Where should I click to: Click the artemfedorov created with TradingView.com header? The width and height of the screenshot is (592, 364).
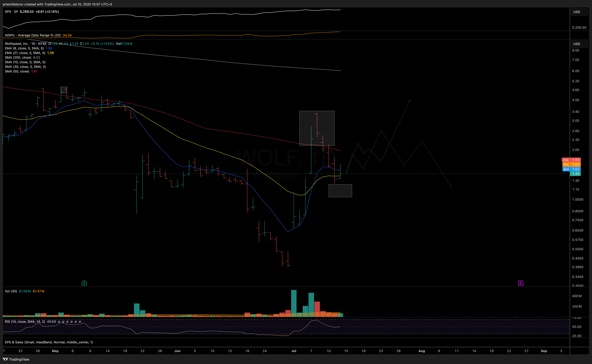click(57, 4)
